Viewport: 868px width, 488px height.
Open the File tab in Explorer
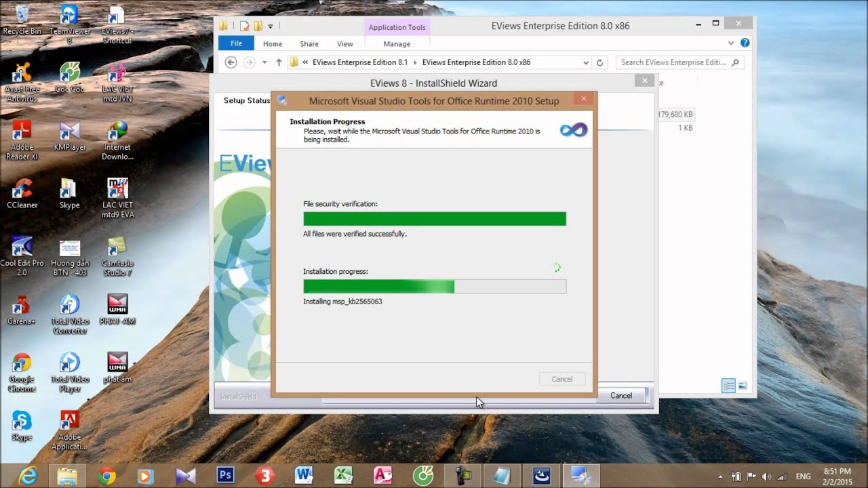236,43
